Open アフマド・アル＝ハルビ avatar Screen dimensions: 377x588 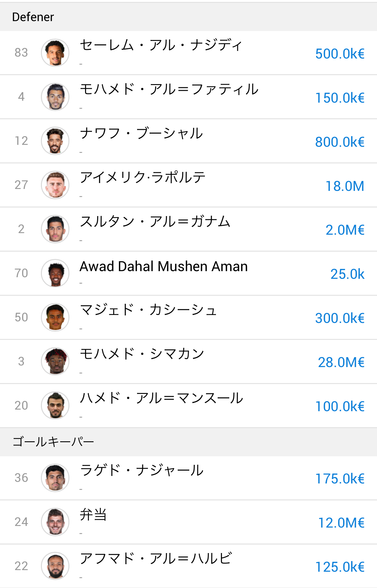pyautogui.click(x=55, y=566)
